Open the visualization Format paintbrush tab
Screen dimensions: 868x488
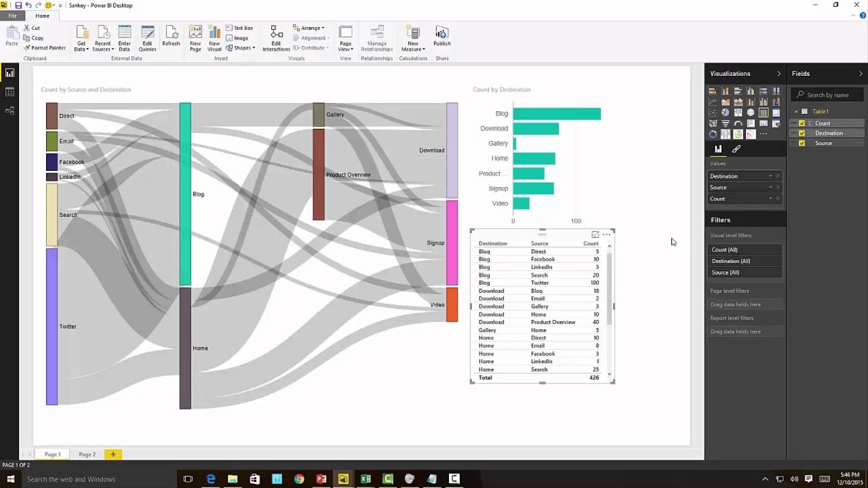[736, 149]
